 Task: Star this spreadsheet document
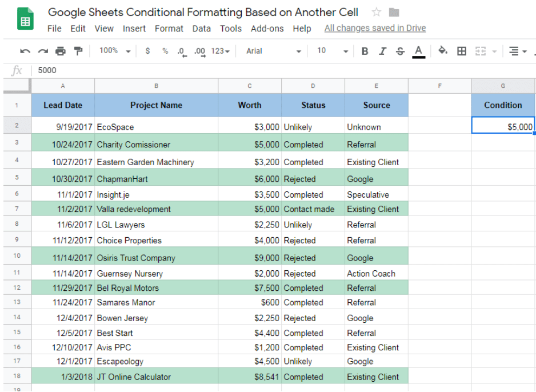pos(377,13)
